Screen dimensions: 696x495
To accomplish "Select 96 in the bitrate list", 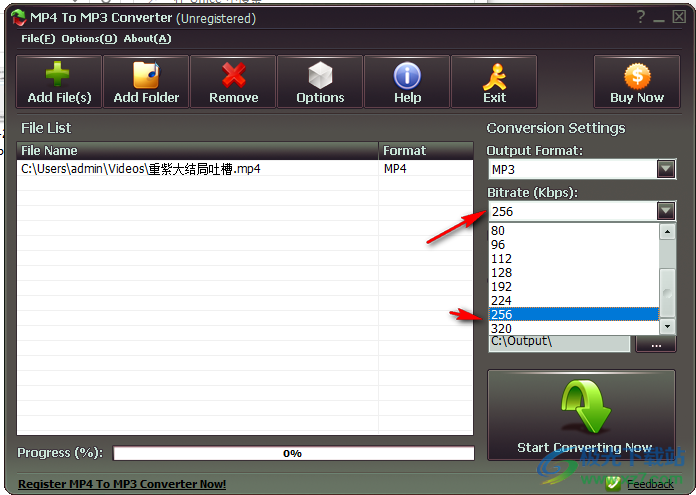I will coord(573,245).
